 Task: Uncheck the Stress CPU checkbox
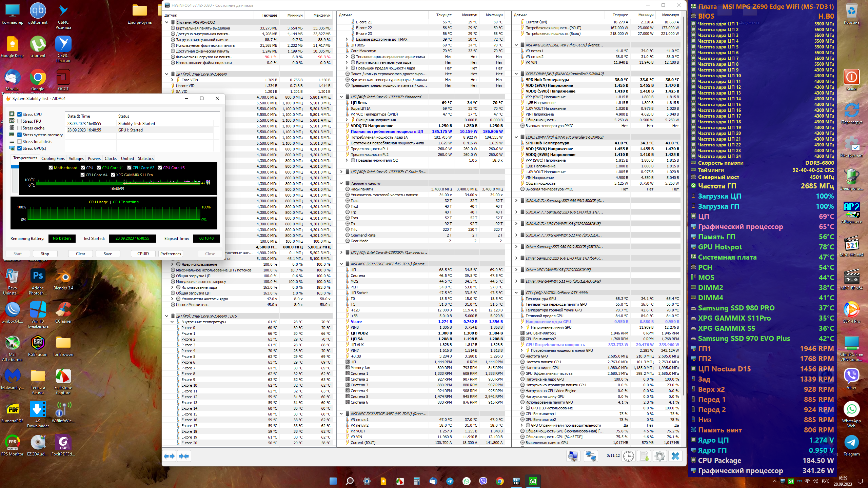[x=20, y=115]
